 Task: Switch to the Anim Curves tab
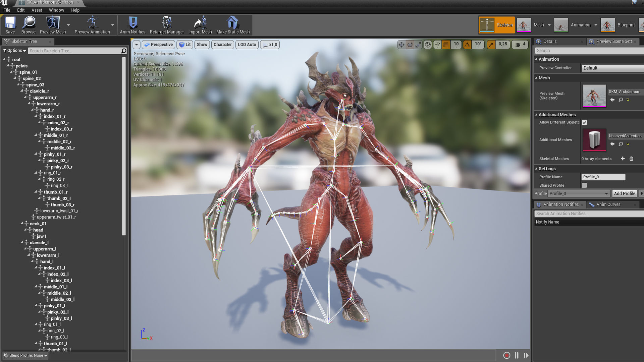[x=608, y=204]
